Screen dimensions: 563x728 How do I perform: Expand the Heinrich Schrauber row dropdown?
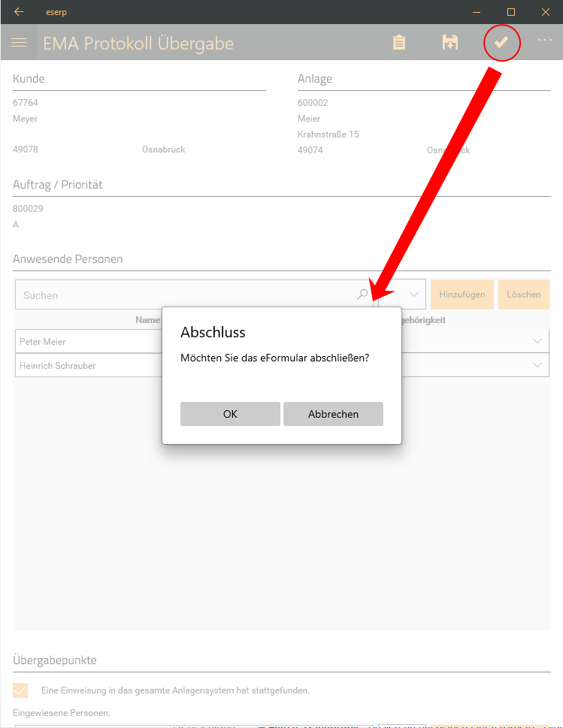pos(537,365)
